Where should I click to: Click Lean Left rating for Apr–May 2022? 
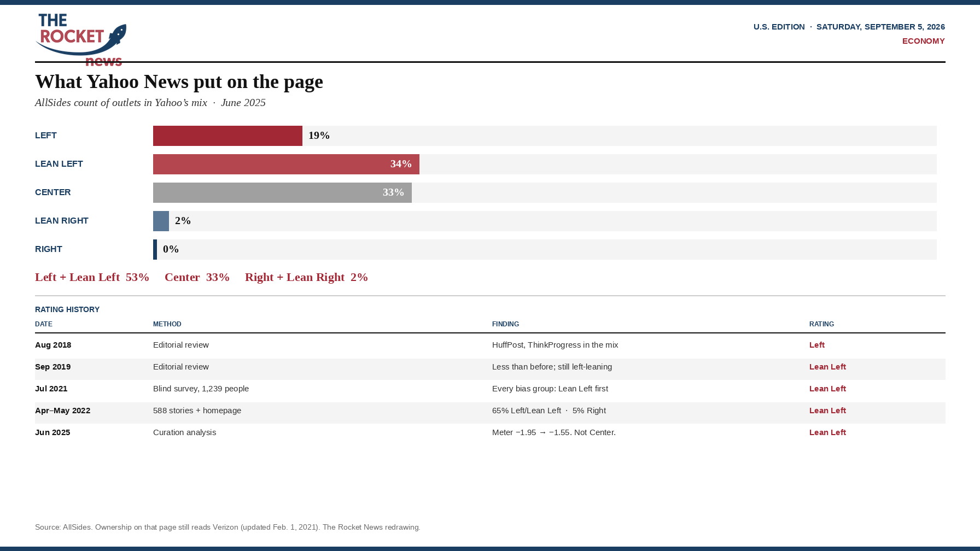(827, 411)
